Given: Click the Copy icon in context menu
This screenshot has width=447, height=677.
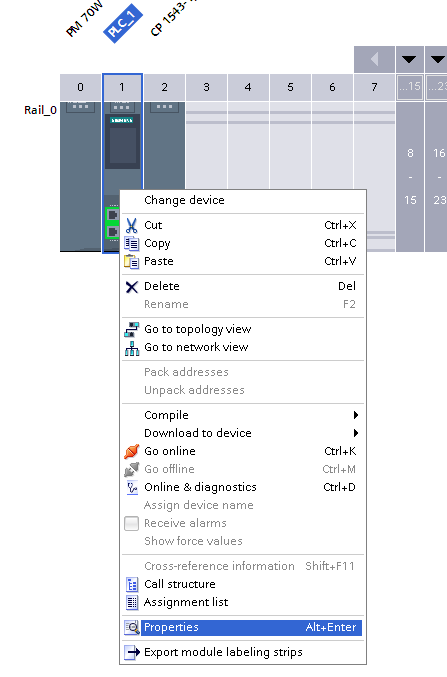Looking at the screenshot, I should [132, 244].
